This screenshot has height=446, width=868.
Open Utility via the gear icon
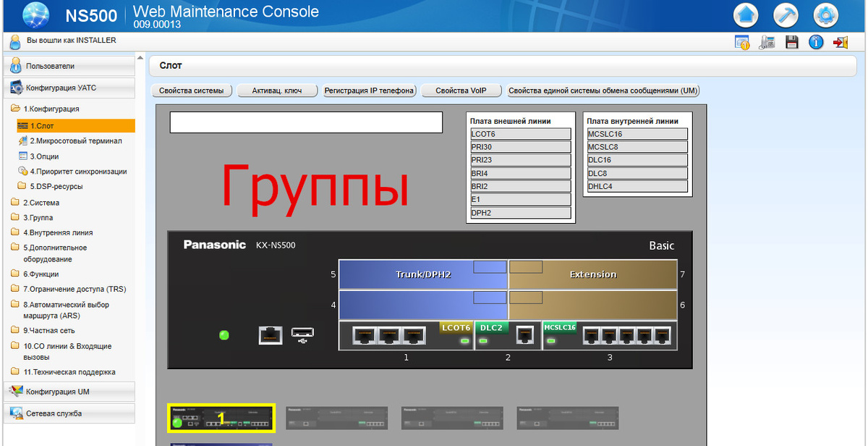pos(825,15)
